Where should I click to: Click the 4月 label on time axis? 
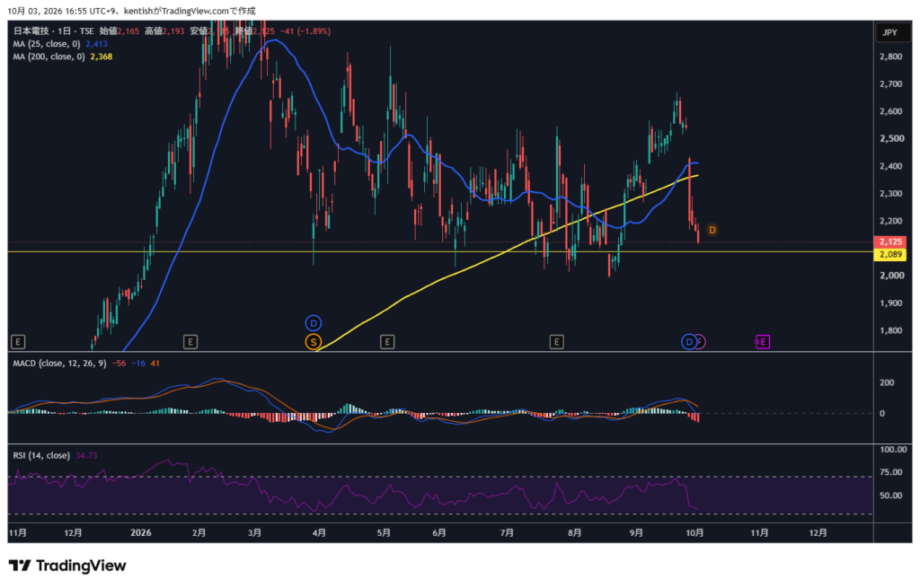click(319, 533)
